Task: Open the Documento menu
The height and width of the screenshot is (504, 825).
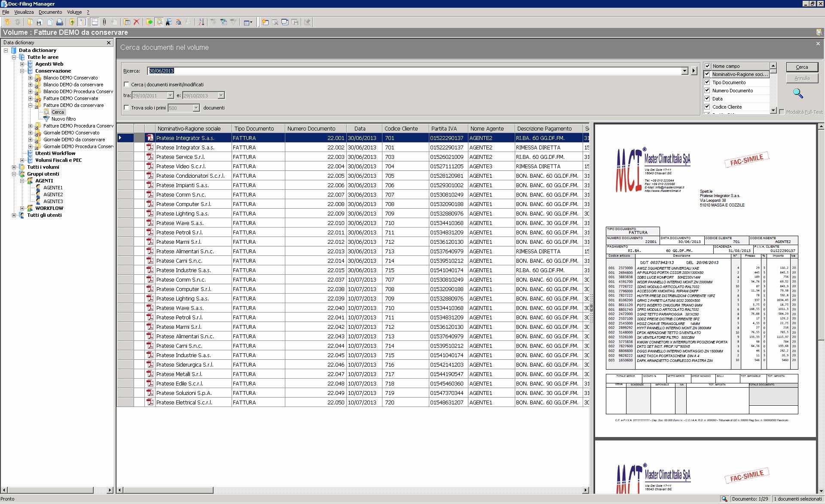Action: (50, 12)
